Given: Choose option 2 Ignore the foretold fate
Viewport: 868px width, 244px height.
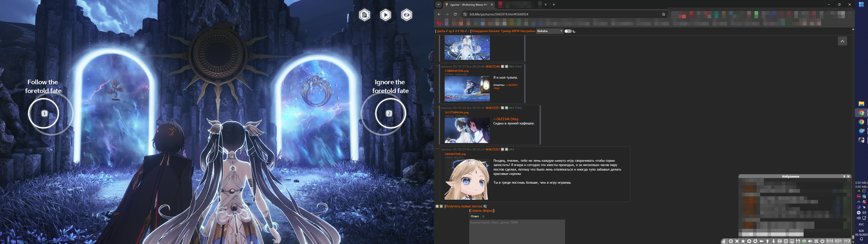Looking at the screenshot, I should coord(389,113).
